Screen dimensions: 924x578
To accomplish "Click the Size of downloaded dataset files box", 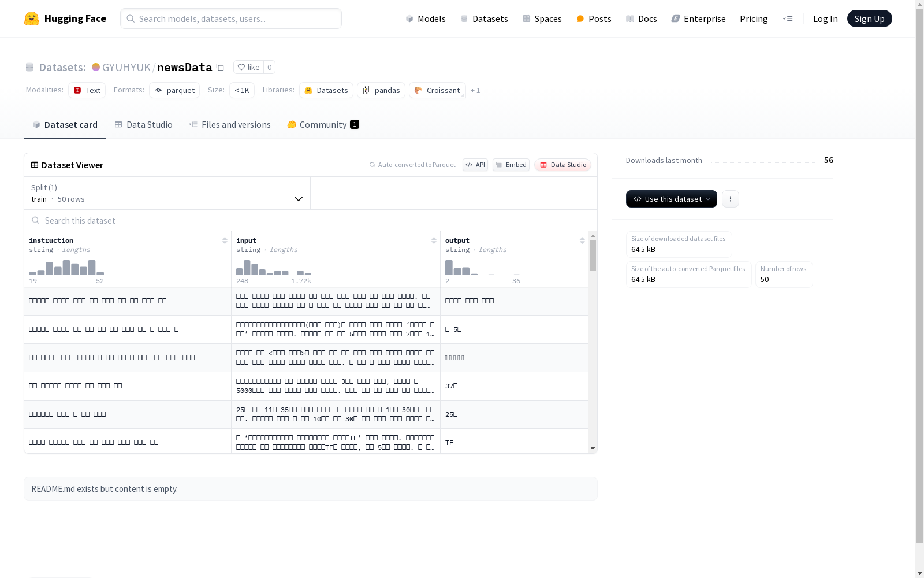I will [679, 244].
